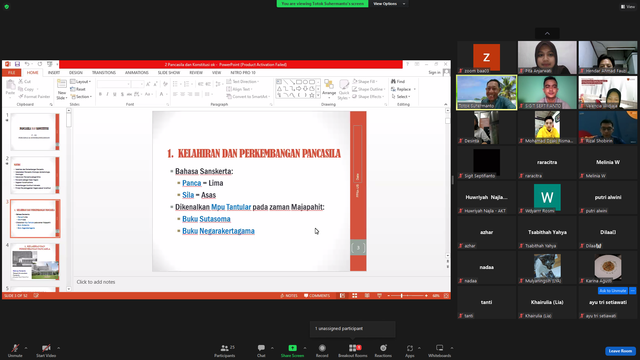The width and height of the screenshot is (640, 360).
Task: Expand share options arrow beside Share Screen
Action: (x=304, y=348)
